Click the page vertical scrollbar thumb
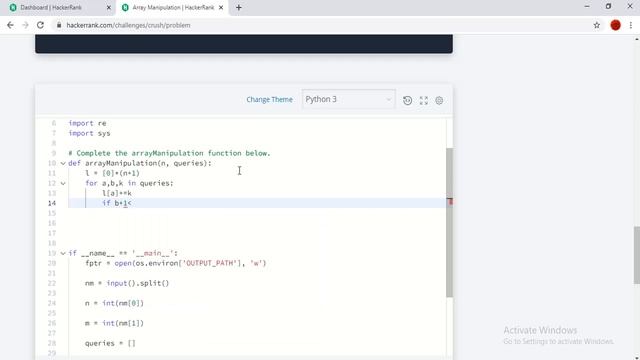 tap(637, 255)
